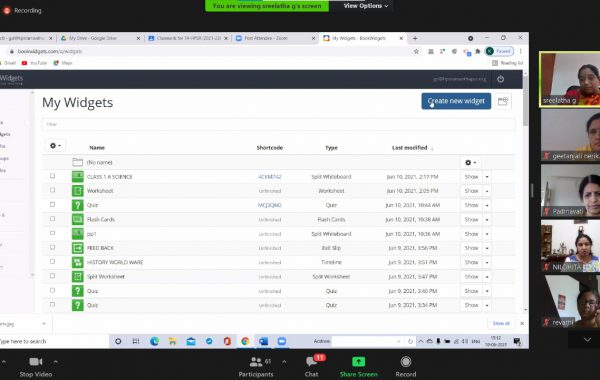Viewport: 600px width, 380px height.
Task: Open a new browser tab with plus
Action: 415,38
